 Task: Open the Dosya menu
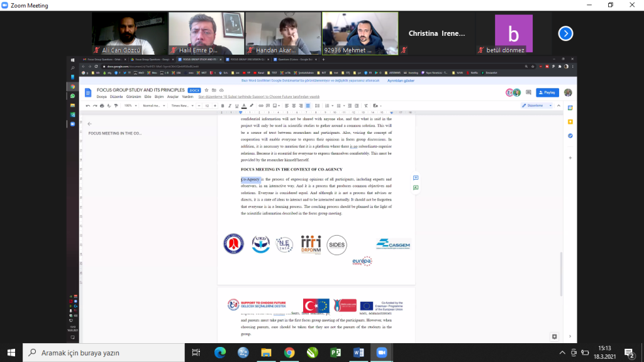click(x=101, y=97)
